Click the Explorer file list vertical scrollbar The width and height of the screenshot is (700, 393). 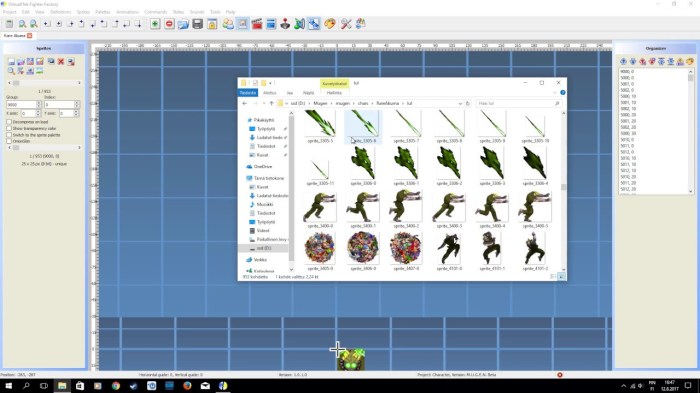563,187
